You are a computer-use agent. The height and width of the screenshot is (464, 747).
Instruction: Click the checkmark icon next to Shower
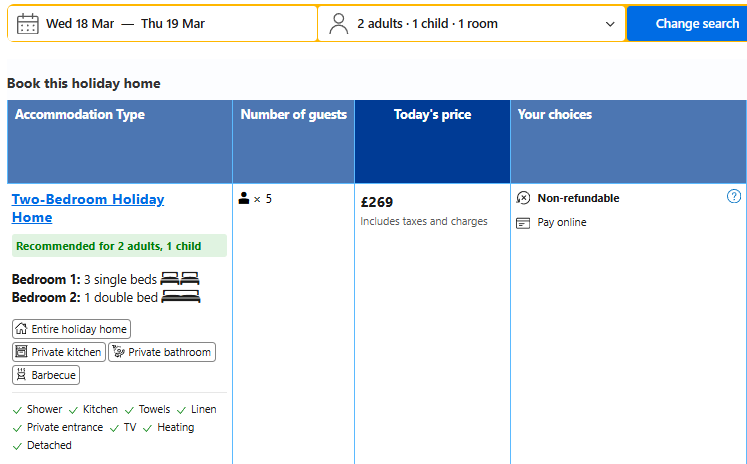[18, 410]
